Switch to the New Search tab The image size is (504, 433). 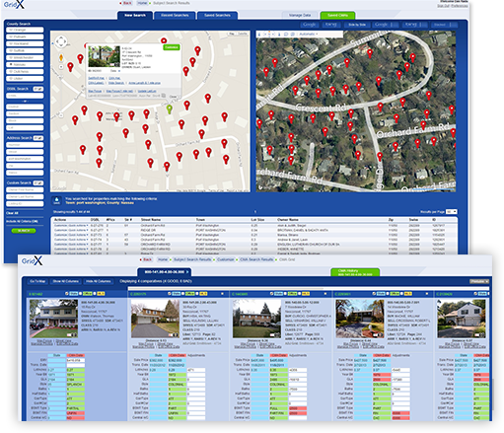pos(135,16)
